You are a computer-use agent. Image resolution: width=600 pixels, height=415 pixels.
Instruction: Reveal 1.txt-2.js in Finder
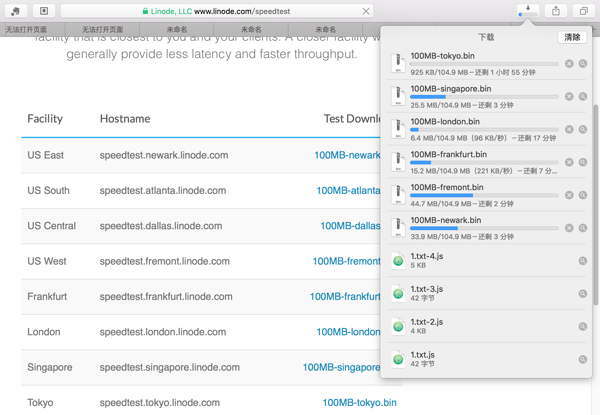(582, 327)
